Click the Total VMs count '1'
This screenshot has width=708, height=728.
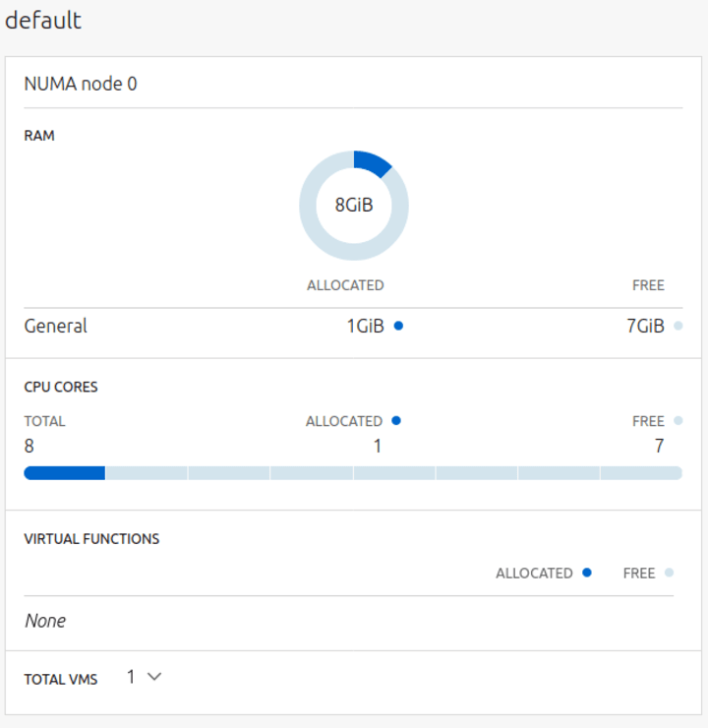pos(131,677)
